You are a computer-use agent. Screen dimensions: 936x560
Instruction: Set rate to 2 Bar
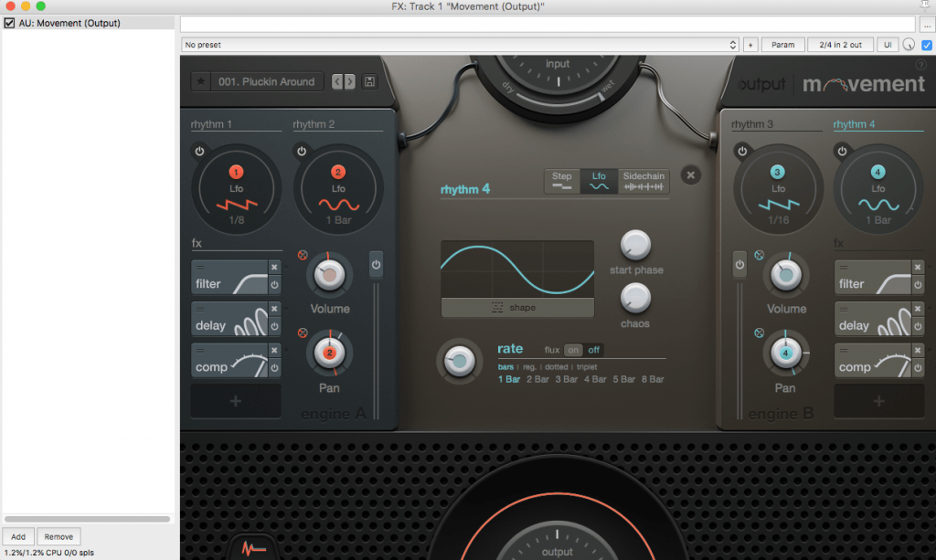point(537,379)
